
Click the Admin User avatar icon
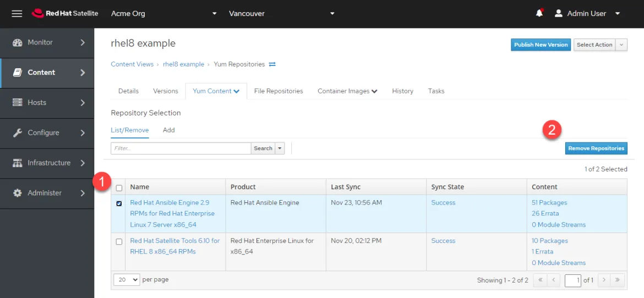tap(559, 13)
